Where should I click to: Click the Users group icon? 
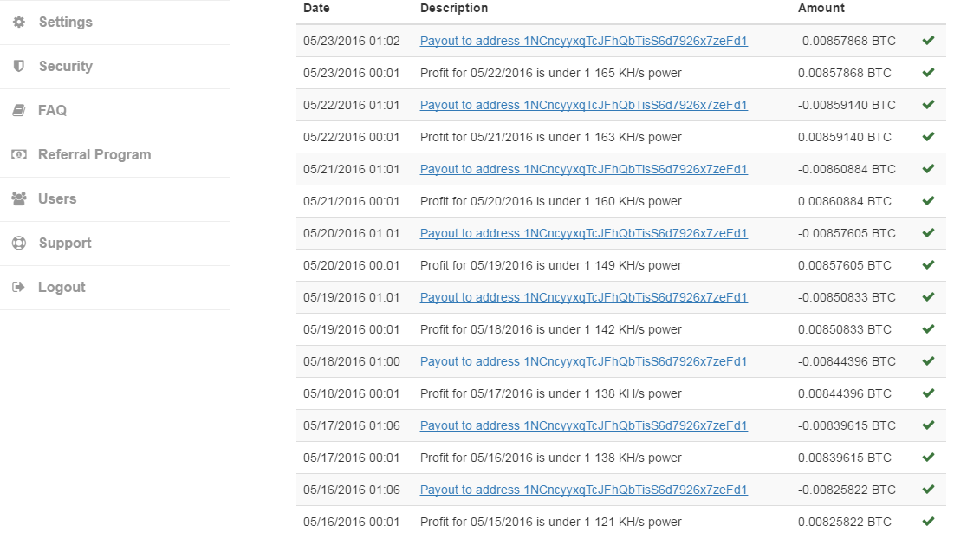19,198
